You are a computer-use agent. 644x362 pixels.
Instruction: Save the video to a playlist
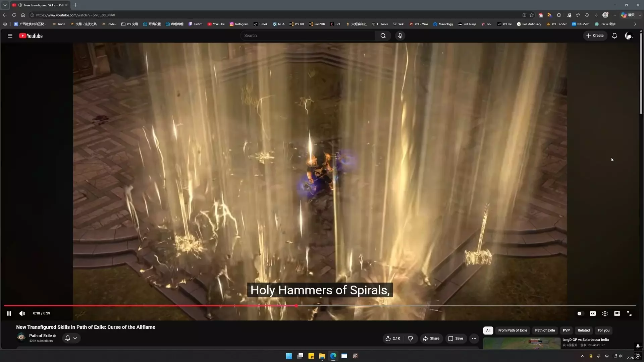click(x=456, y=339)
